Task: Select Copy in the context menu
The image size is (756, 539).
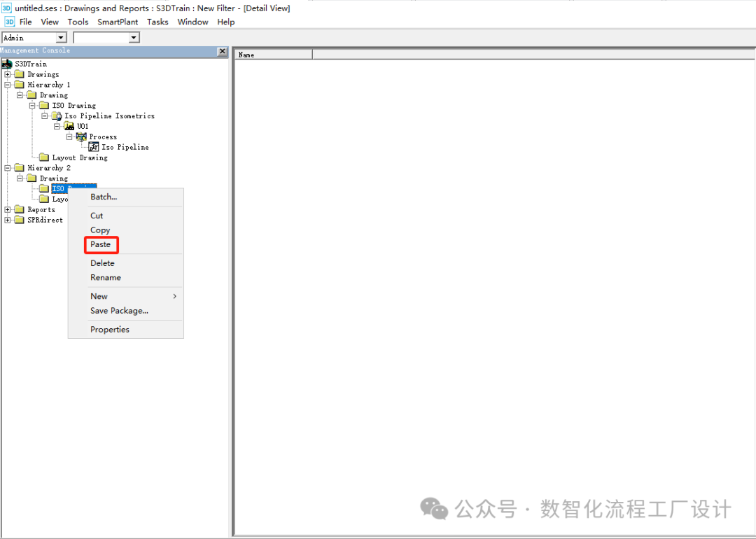Action: [100, 230]
